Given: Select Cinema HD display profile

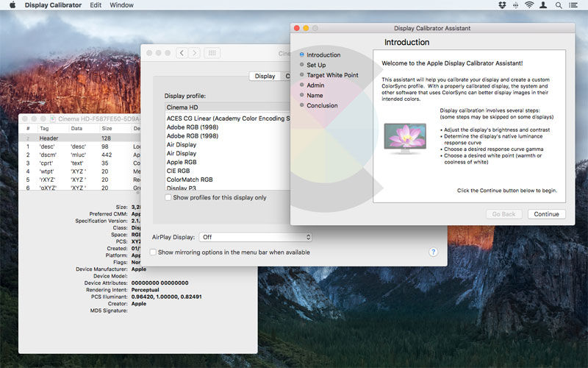Looking at the screenshot, I should pyautogui.click(x=228, y=107).
